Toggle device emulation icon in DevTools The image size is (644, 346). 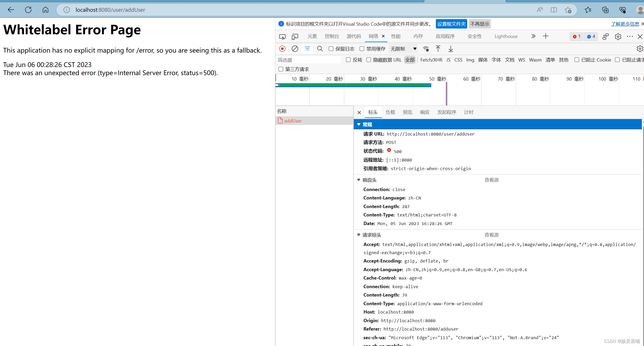click(295, 37)
